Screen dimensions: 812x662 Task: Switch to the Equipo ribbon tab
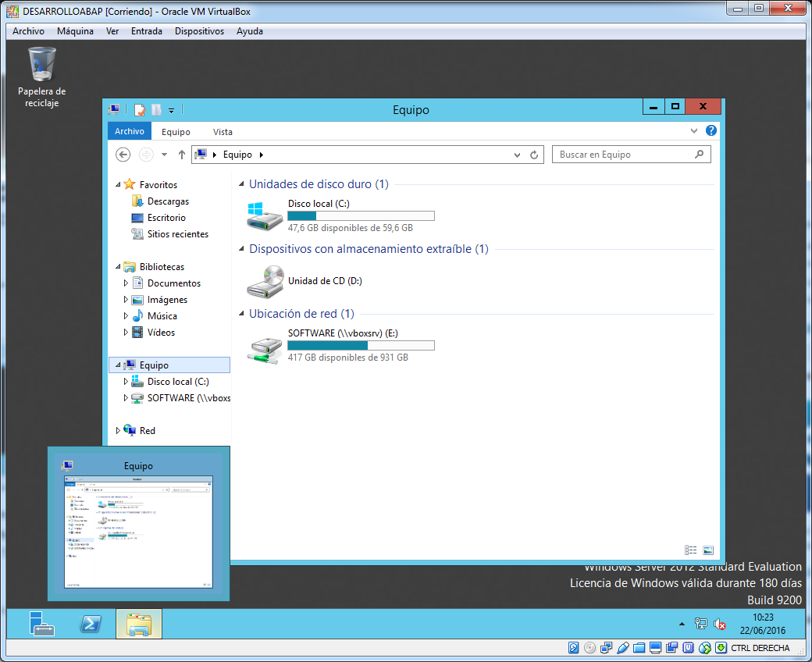(176, 131)
